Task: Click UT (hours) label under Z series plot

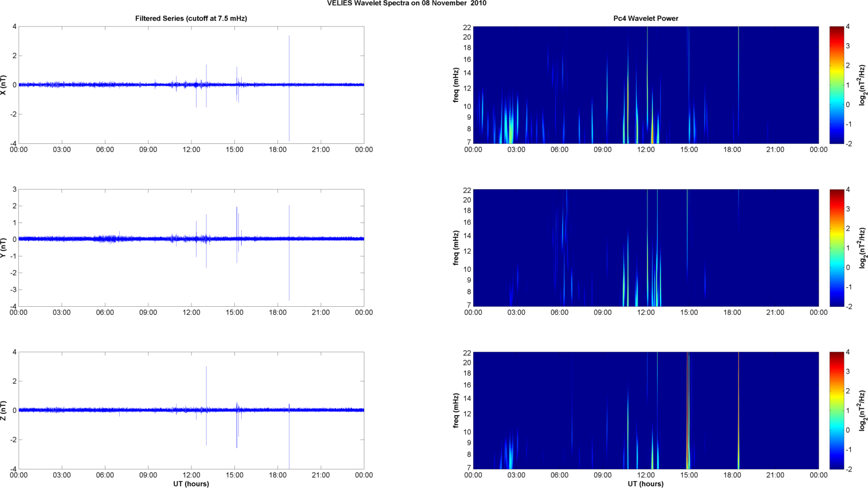Action: [x=191, y=484]
